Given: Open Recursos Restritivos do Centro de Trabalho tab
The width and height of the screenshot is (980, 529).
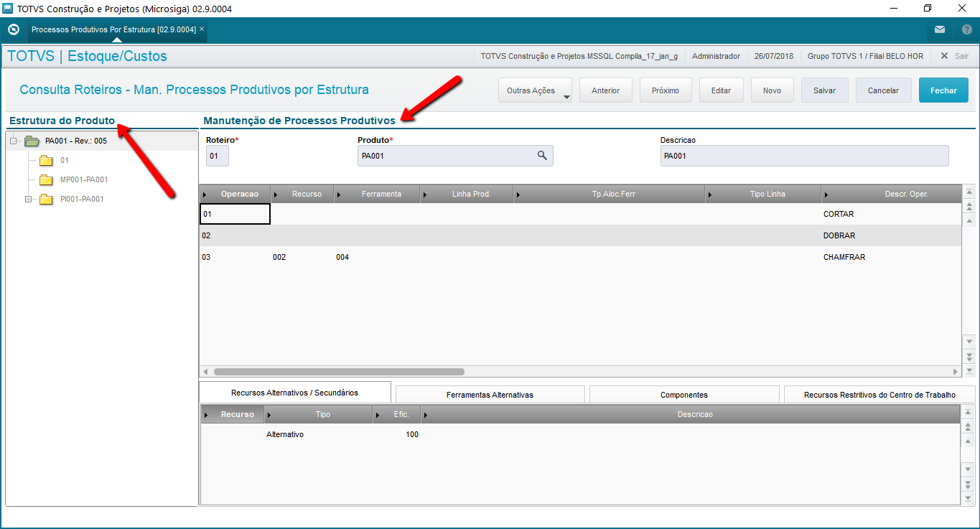Looking at the screenshot, I should [879, 395].
